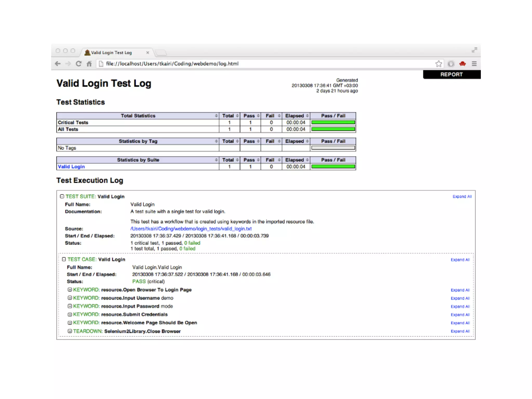The image size is (532, 399).
Task: Click the reload page icon
Action: tap(78, 64)
